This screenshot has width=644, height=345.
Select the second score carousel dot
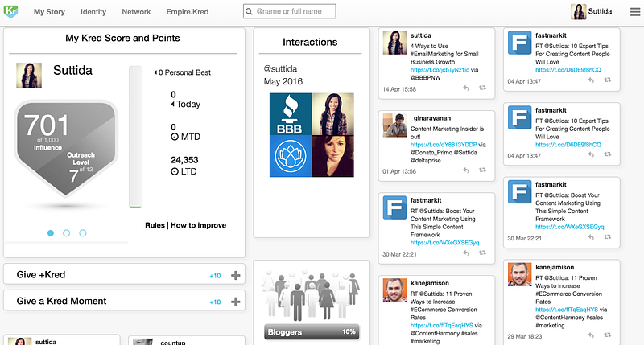(x=66, y=233)
